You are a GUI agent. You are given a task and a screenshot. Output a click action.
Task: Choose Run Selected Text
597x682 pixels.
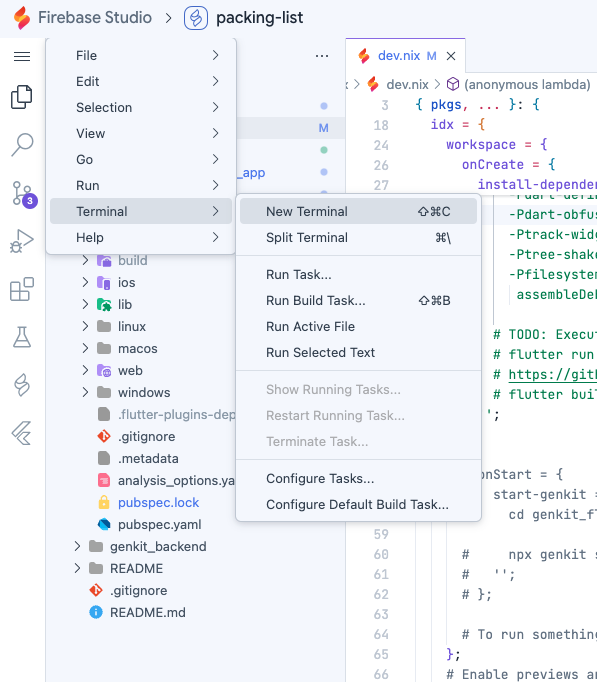point(358,353)
